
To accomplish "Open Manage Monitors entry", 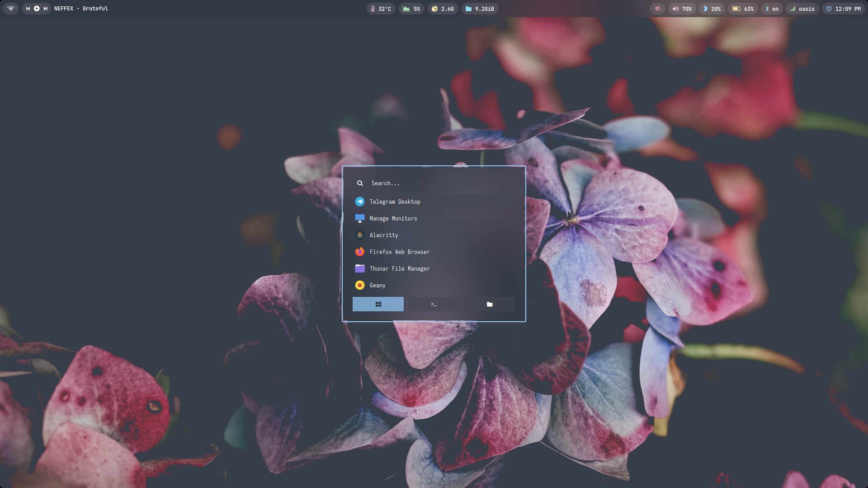I will 393,218.
